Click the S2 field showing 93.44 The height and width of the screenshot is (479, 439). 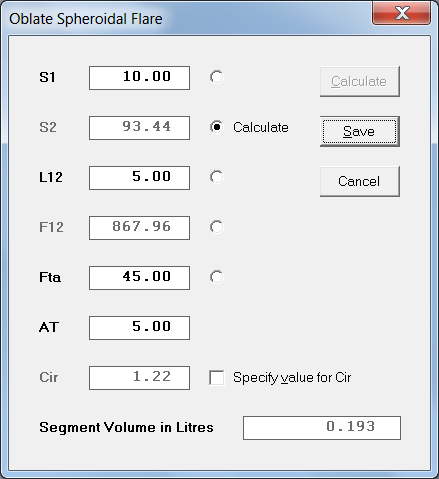click(139, 128)
